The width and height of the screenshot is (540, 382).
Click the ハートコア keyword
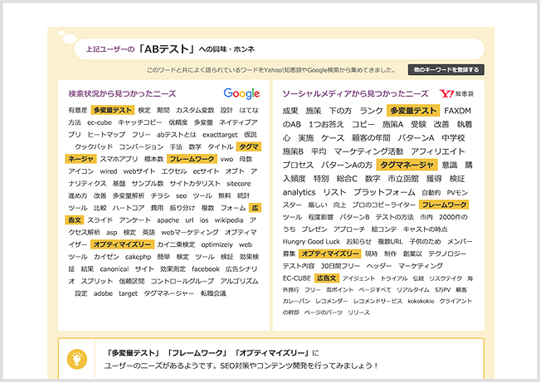128,208
